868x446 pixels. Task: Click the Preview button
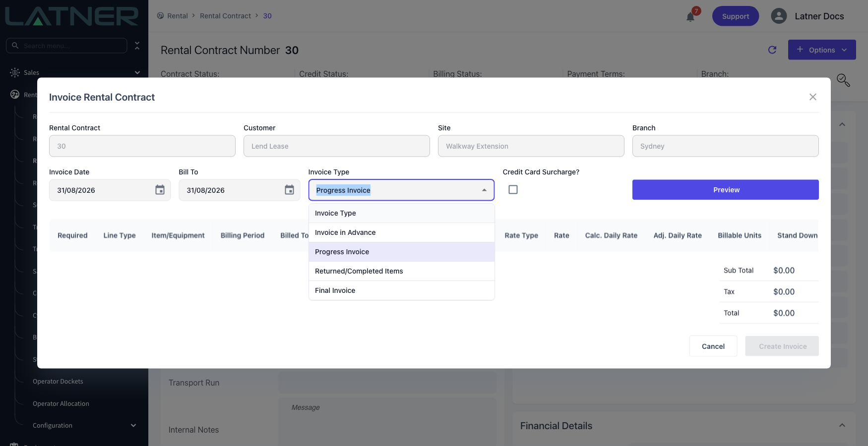tap(725, 190)
